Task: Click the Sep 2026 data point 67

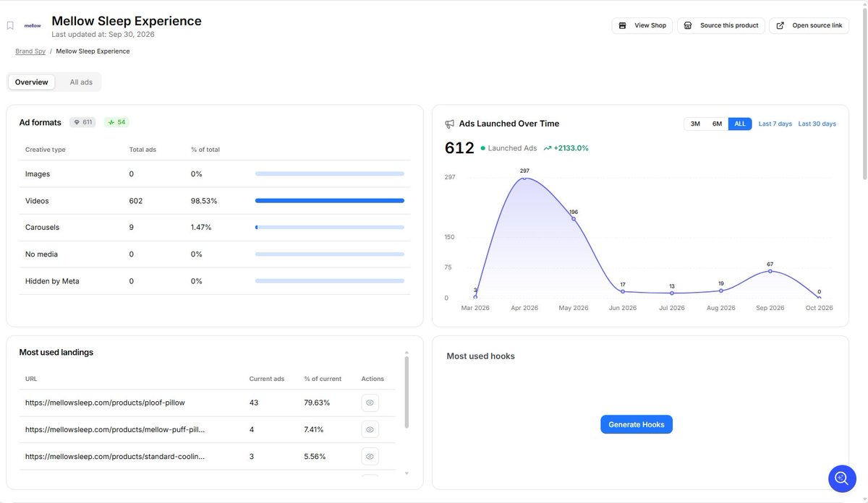Action: [770, 270]
